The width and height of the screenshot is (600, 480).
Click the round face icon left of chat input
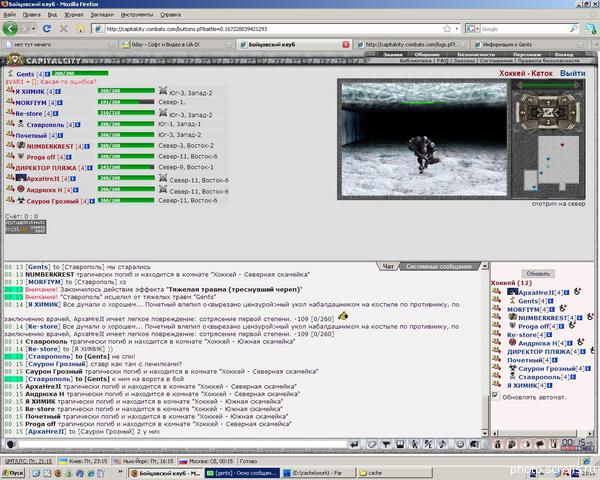pyautogui.click(x=11, y=444)
